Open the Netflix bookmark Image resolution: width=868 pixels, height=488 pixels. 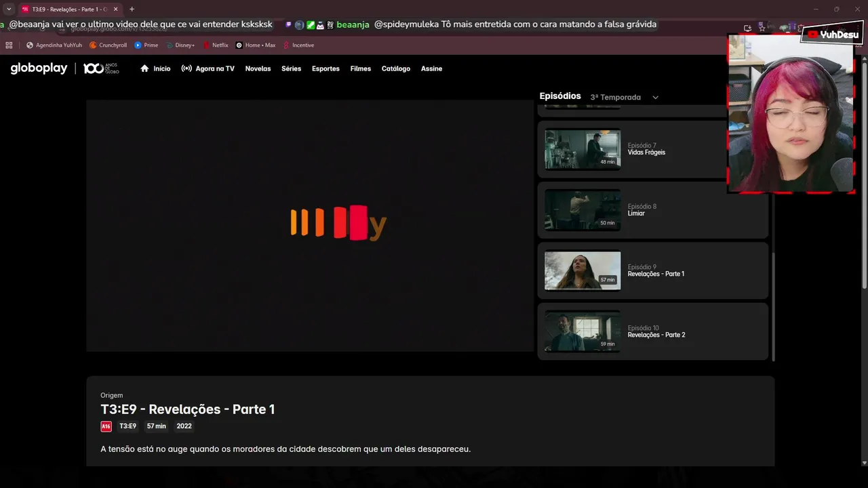(x=216, y=45)
